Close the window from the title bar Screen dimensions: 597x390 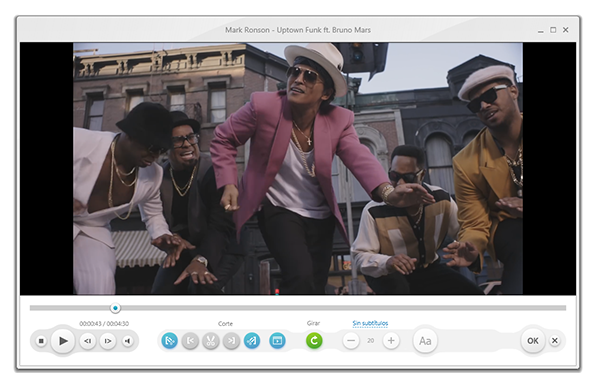(565, 30)
